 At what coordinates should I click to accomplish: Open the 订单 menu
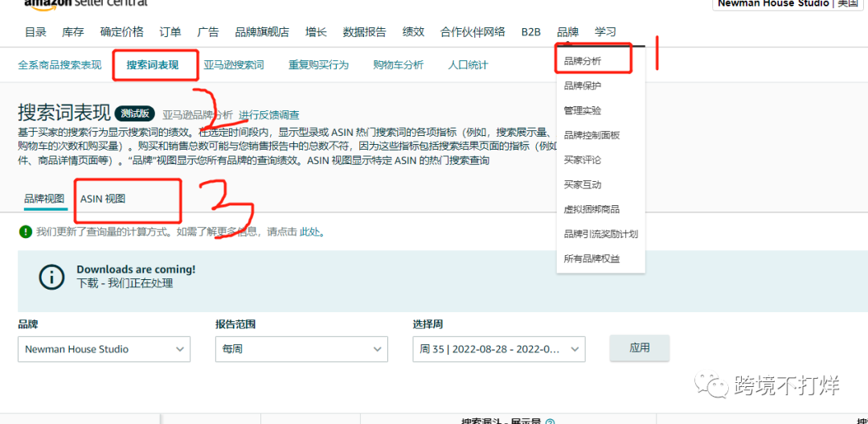[x=170, y=31]
